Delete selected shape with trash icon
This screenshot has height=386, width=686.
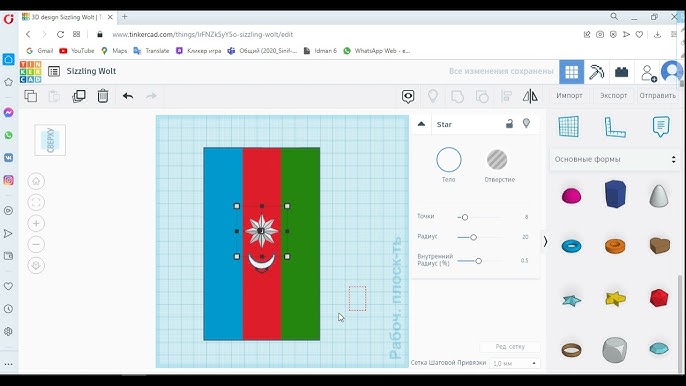[103, 96]
